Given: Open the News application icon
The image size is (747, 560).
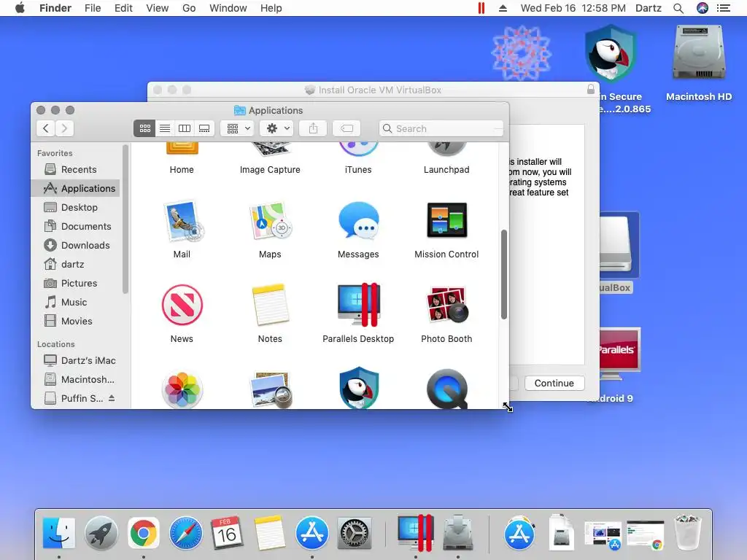Looking at the screenshot, I should click(182, 305).
